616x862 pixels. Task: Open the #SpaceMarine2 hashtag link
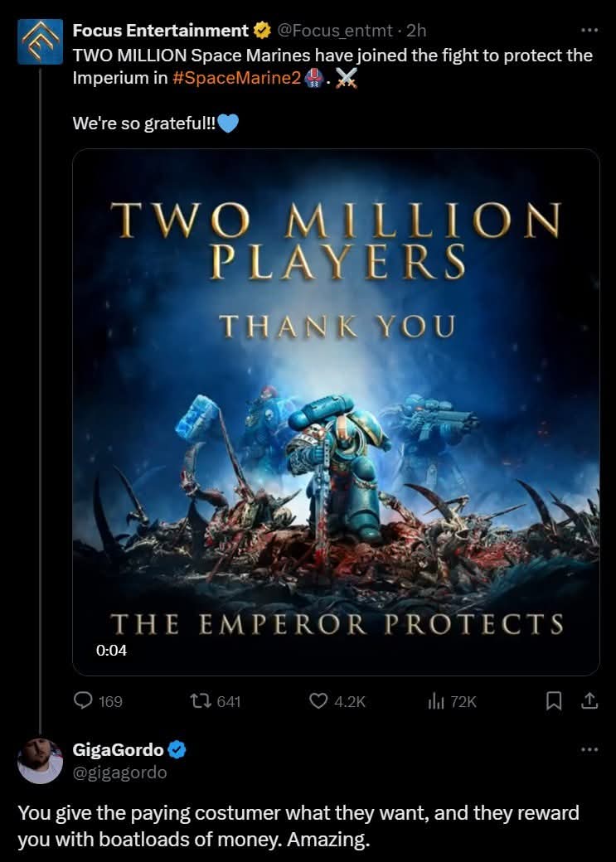click(236, 78)
